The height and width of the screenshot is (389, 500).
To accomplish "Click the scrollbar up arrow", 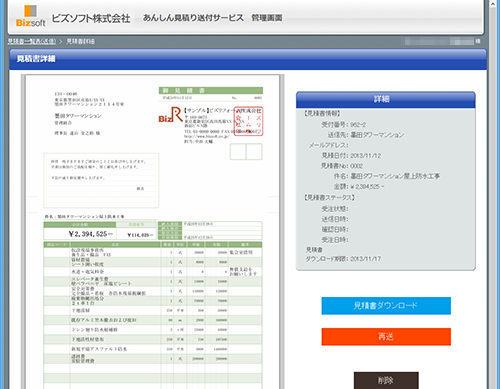I will 493,4.
